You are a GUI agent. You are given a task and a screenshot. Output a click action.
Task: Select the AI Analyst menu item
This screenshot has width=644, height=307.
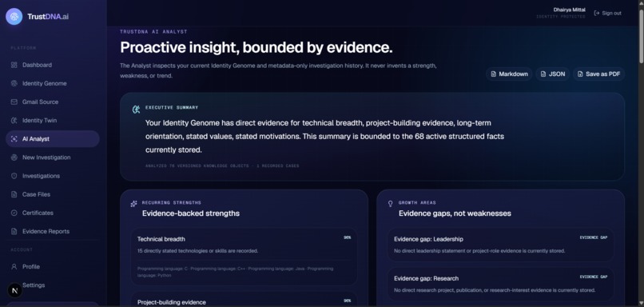[x=53, y=139]
